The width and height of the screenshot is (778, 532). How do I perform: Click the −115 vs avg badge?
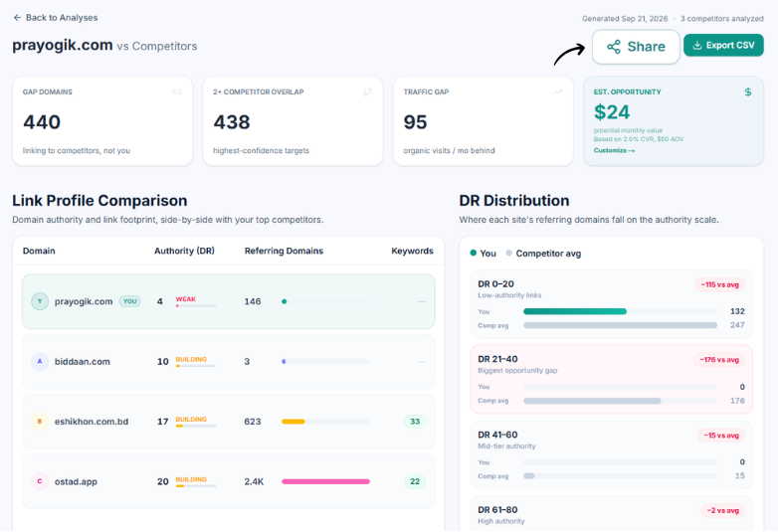pyautogui.click(x=719, y=284)
